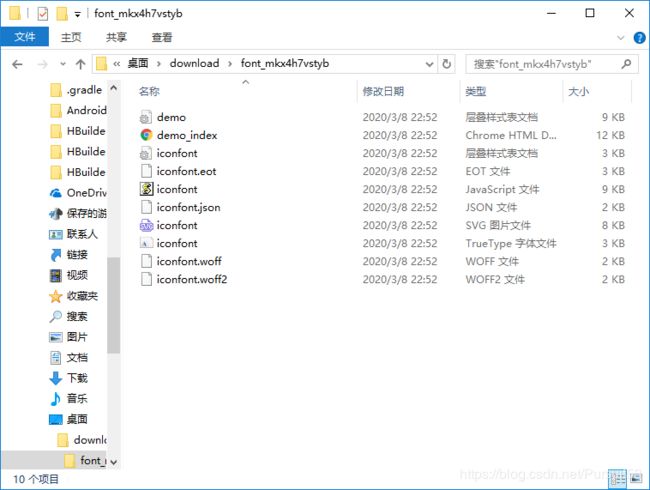This screenshot has width=650, height=490.
Task: Open the Downloads (下载) folder
Action: pyautogui.click(x=68, y=378)
